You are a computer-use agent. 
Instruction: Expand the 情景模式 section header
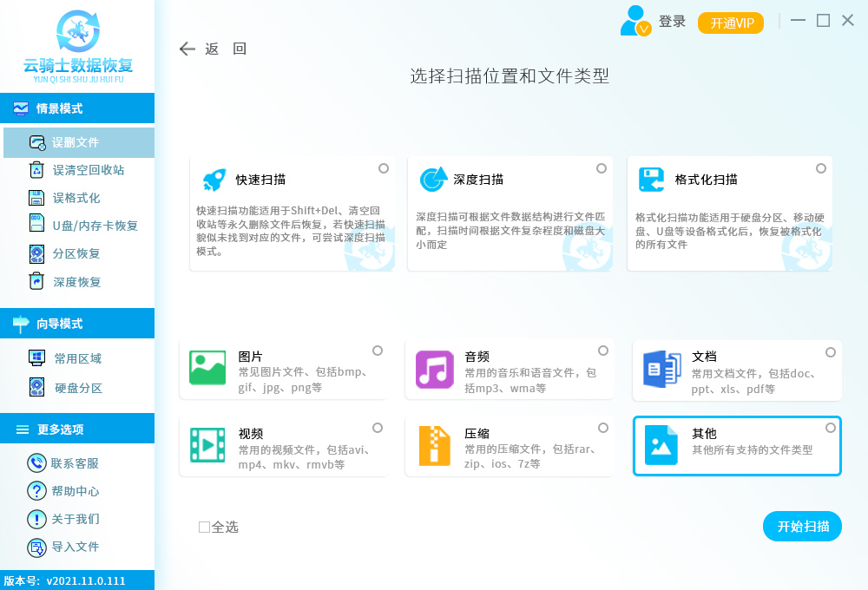point(54,108)
